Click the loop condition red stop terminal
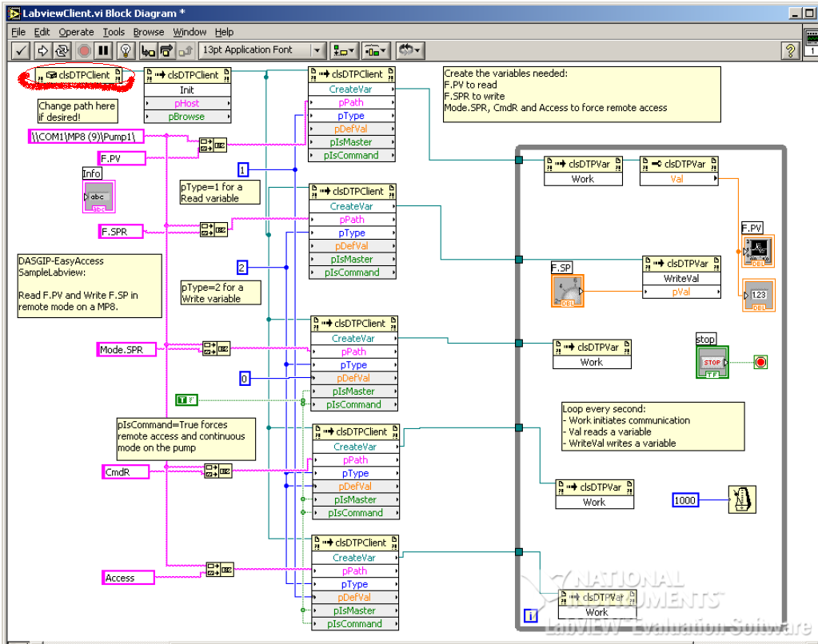The height and width of the screenshot is (644, 818). pyautogui.click(x=760, y=362)
